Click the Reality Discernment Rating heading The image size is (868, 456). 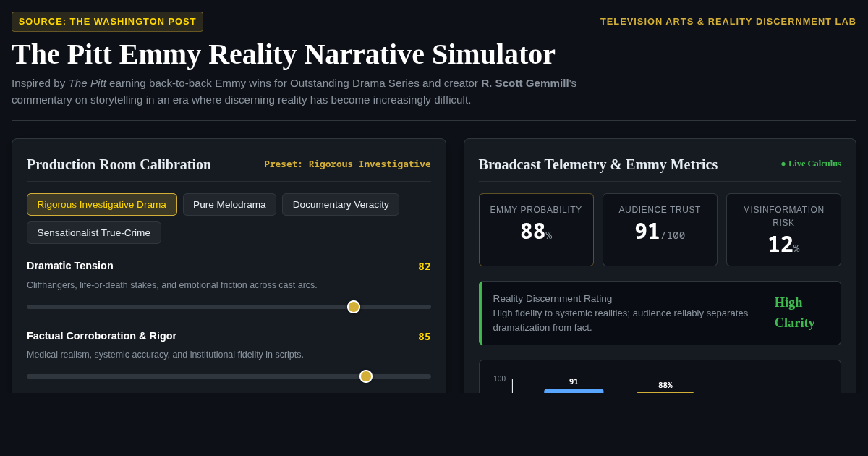(553, 298)
